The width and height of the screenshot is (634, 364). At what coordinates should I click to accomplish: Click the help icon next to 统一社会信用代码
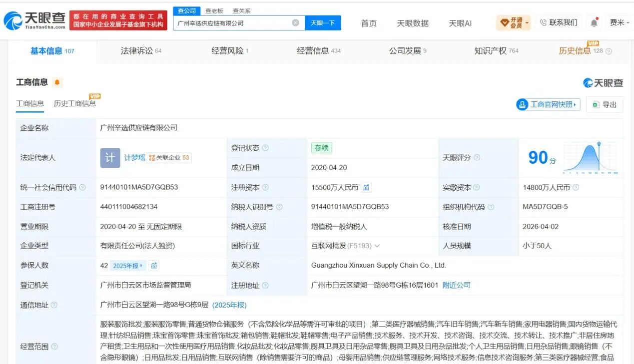(82, 188)
